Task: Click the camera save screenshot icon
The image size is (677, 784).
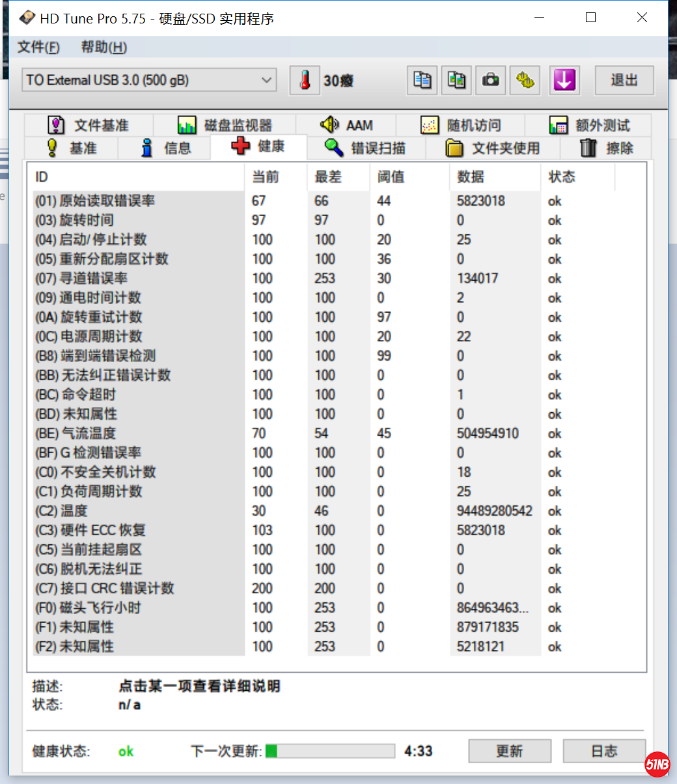Action: tap(490, 81)
